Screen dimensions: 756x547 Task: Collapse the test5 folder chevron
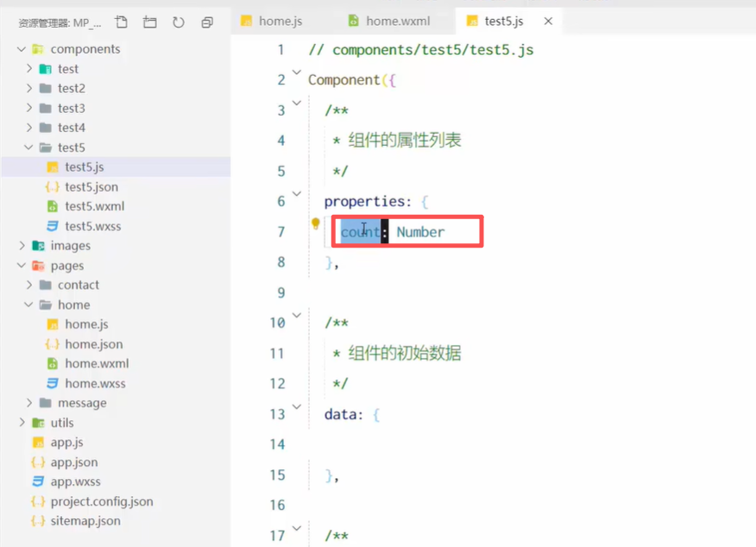(29, 147)
